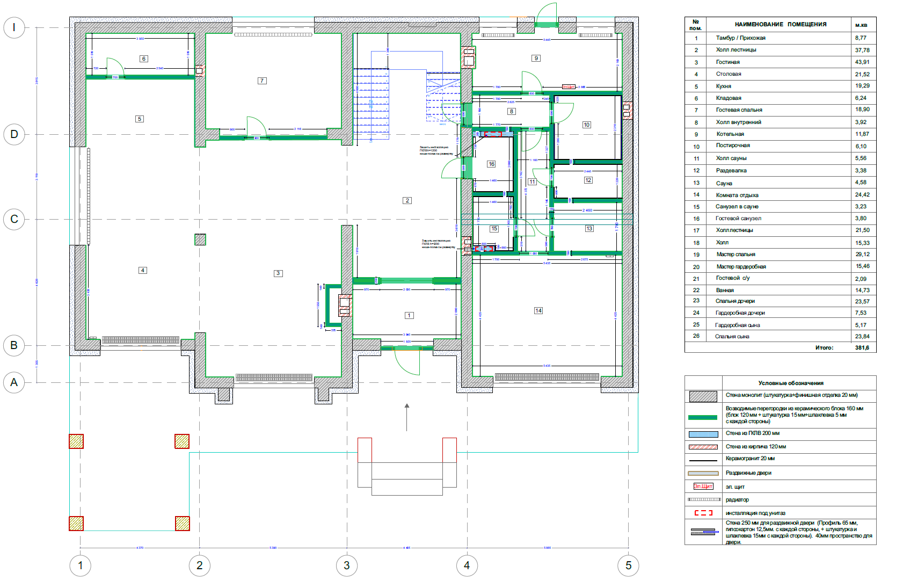Click the Комната отдыха row name
This screenshot has width=910, height=588.
click(x=737, y=195)
